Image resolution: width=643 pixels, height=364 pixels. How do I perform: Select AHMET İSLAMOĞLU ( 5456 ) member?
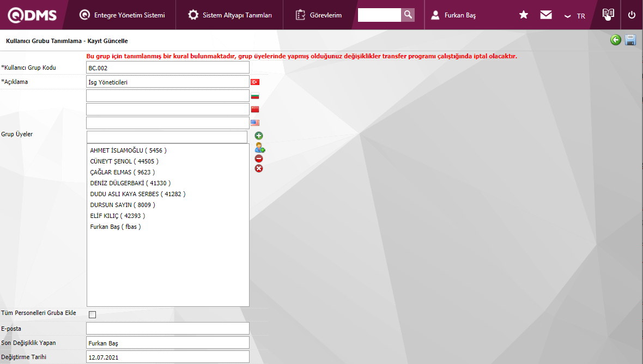click(129, 150)
